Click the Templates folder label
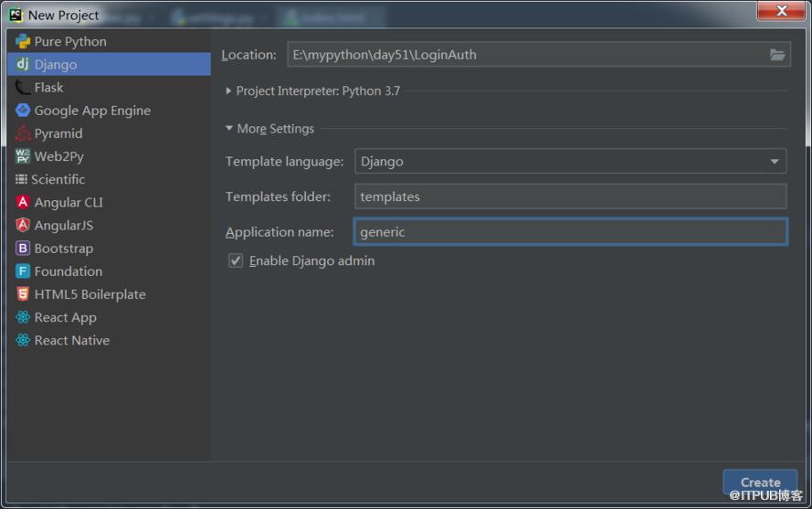 (278, 197)
